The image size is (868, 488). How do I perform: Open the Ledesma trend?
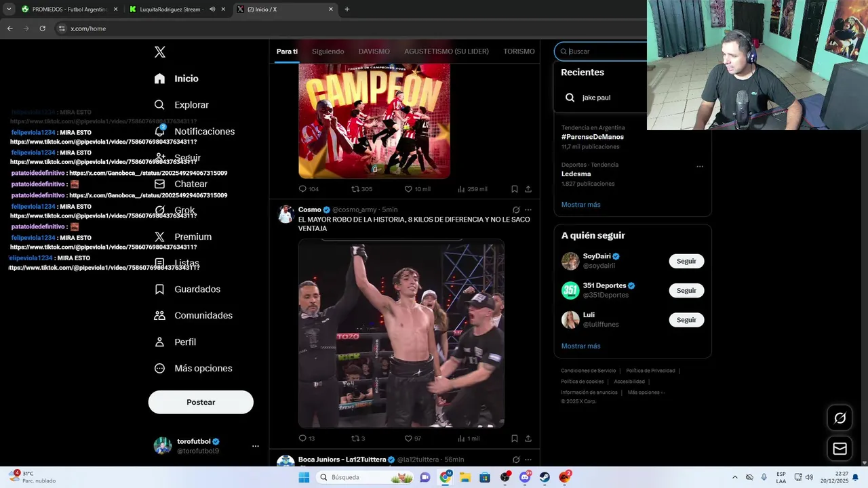point(576,174)
